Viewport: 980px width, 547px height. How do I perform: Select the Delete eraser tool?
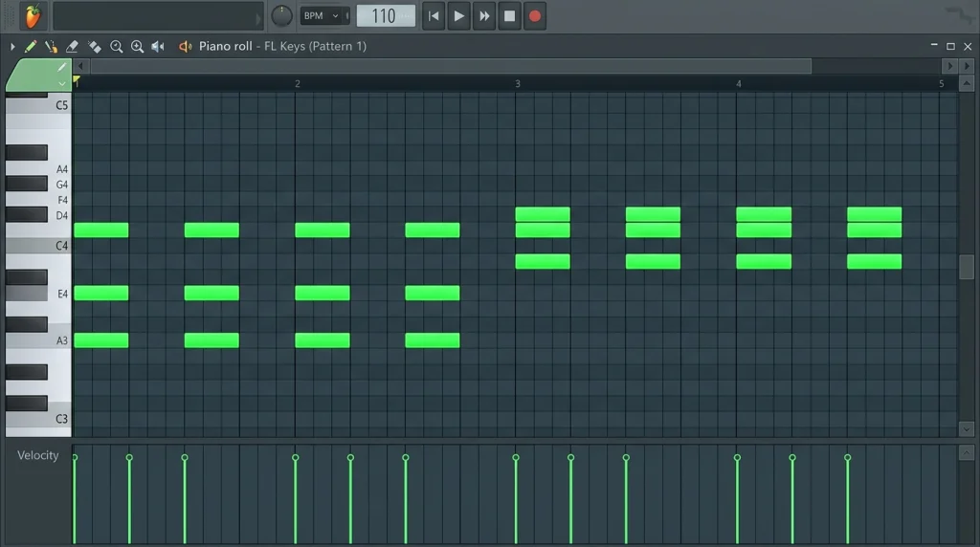(72, 46)
